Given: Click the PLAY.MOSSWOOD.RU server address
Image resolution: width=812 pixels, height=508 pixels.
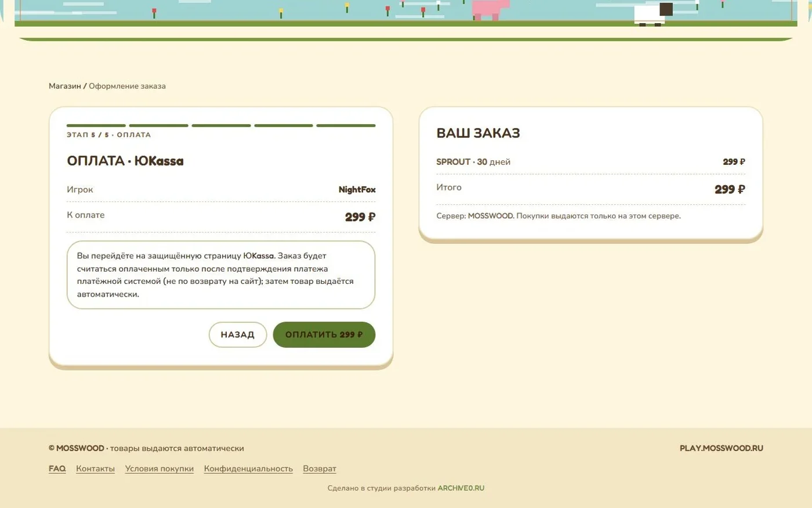Looking at the screenshot, I should pos(722,448).
